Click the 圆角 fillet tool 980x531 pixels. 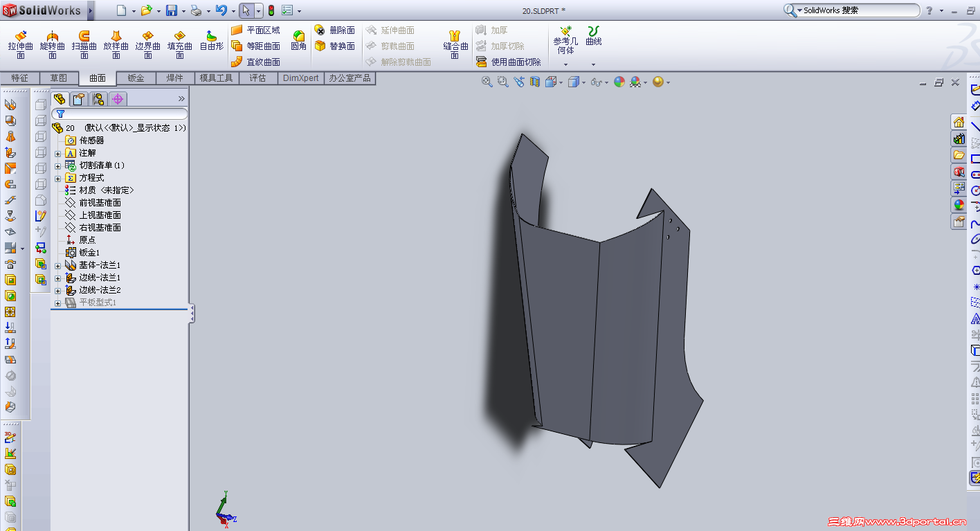298,41
